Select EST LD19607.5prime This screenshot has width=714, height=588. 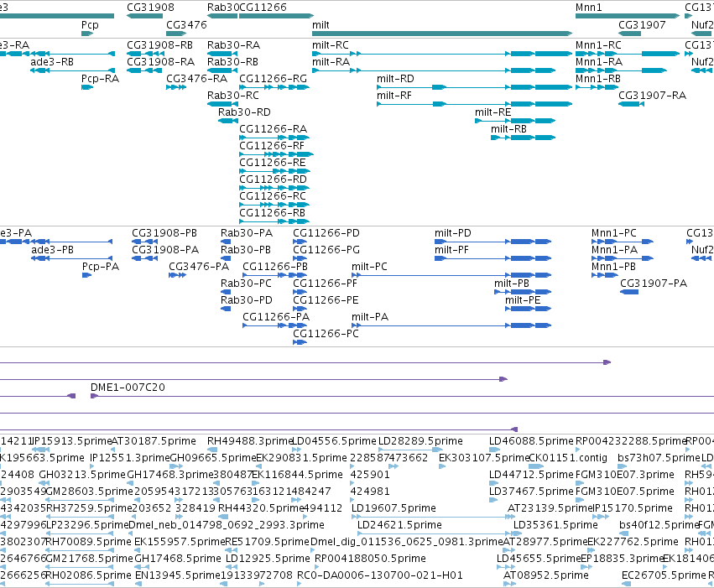click(x=393, y=508)
